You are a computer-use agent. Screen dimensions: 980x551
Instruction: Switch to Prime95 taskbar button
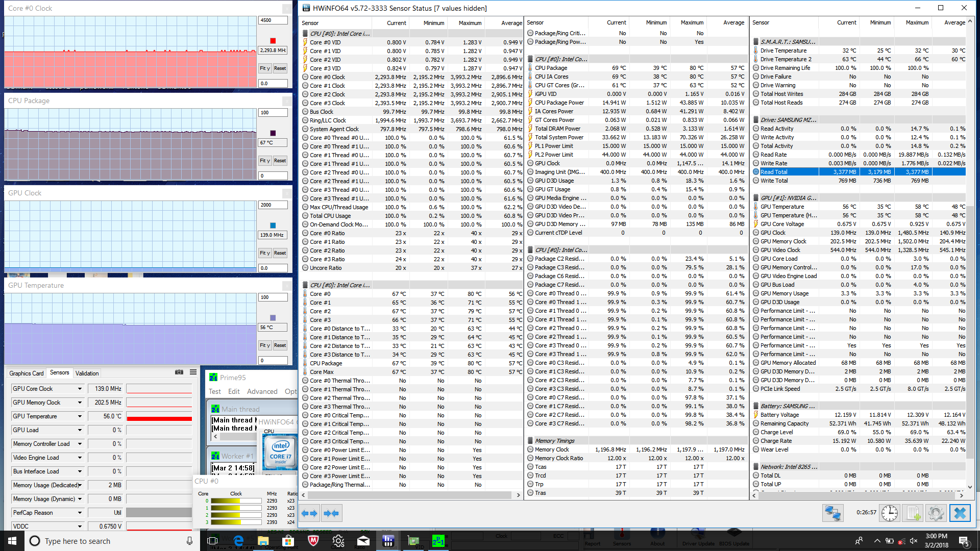pos(438,541)
